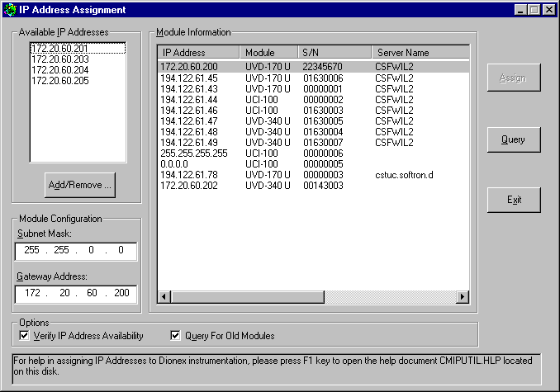The width and height of the screenshot is (560, 392).
Task: Click the Gateway Address octet 172
Action: (x=32, y=293)
